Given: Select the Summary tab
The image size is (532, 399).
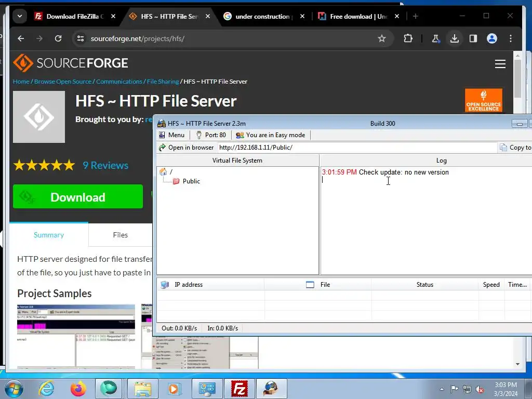Looking at the screenshot, I should click(x=49, y=235).
